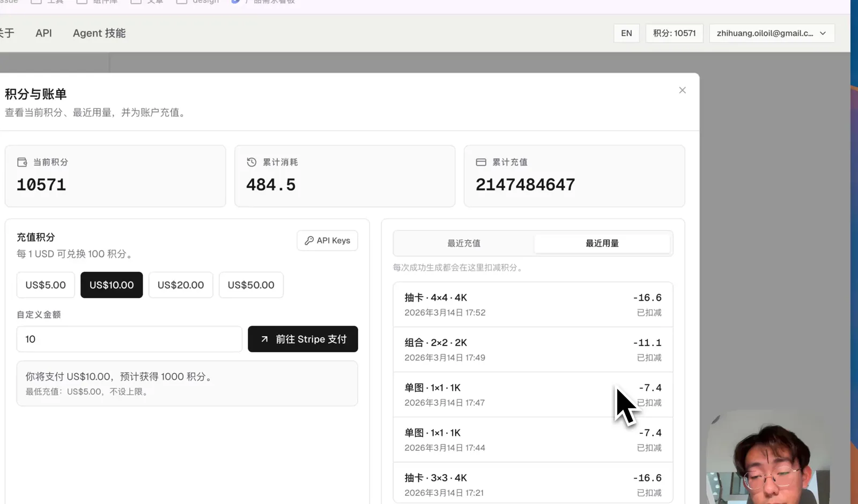The width and height of the screenshot is (858, 504).
Task: Click the current points value 10571
Action: coord(41,185)
